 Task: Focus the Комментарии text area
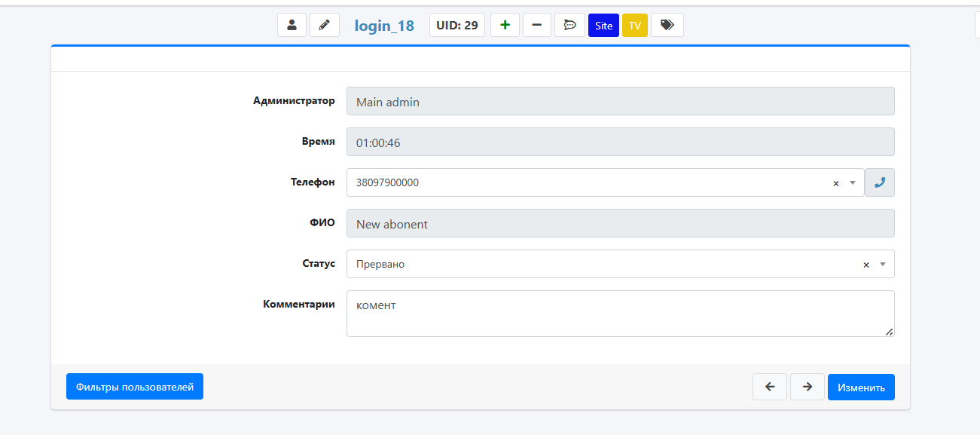pyautogui.click(x=620, y=313)
